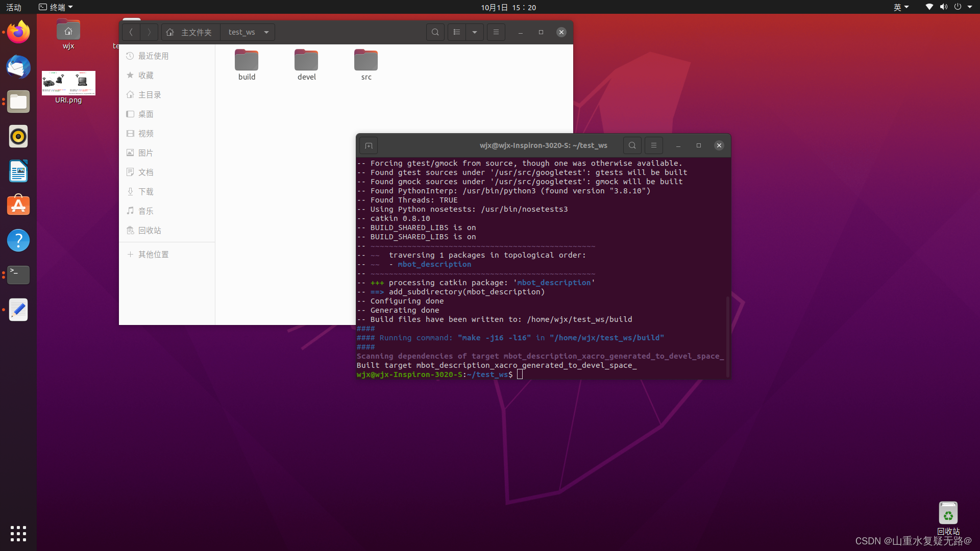Open Ubuntu Software from the dock
The image size is (980, 551).
pos(18,206)
